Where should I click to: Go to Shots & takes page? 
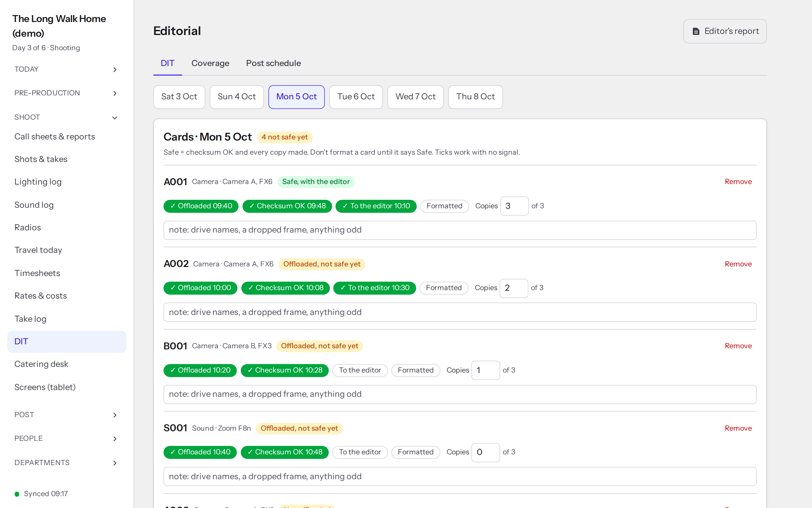coord(67,159)
